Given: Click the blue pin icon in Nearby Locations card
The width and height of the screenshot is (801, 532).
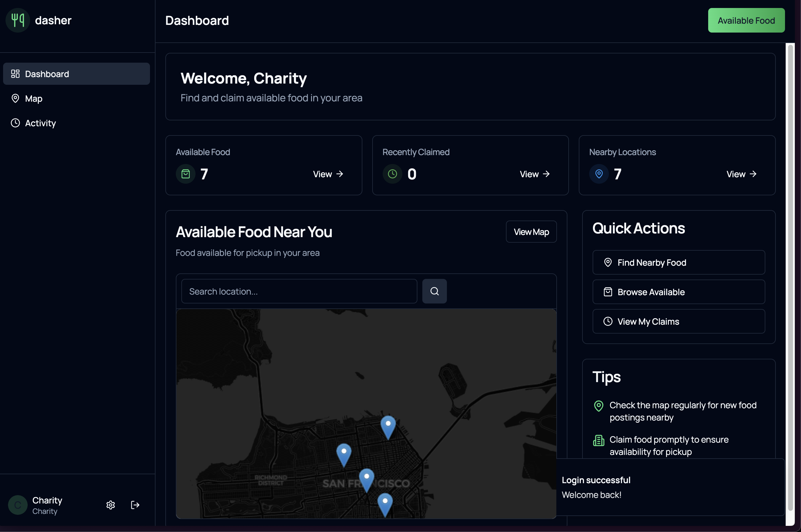Looking at the screenshot, I should pyautogui.click(x=599, y=174).
